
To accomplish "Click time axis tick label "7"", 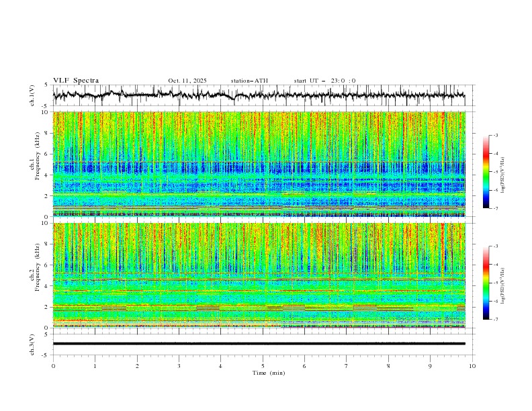I will click(347, 366).
